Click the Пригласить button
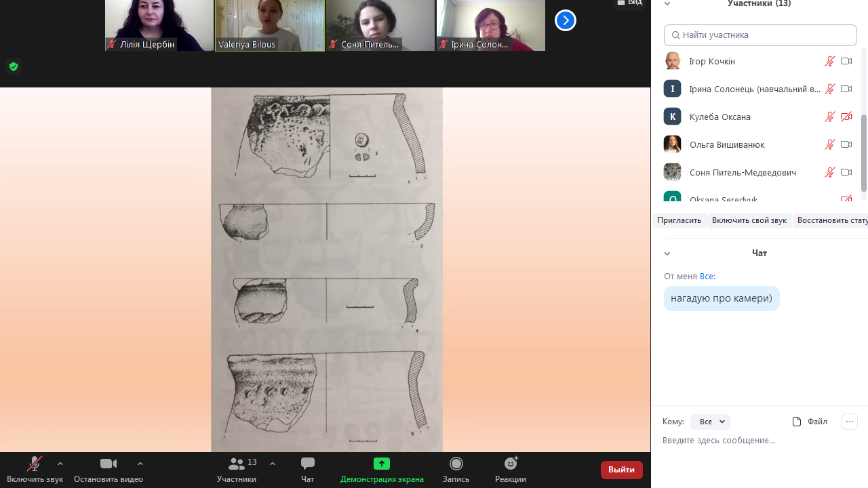Viewport: 868px width, 488px height. tap(679, 220)
